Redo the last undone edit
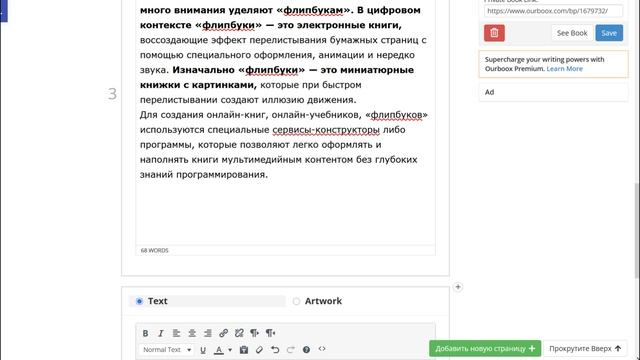The image size is (640, 360). (291, 350)
